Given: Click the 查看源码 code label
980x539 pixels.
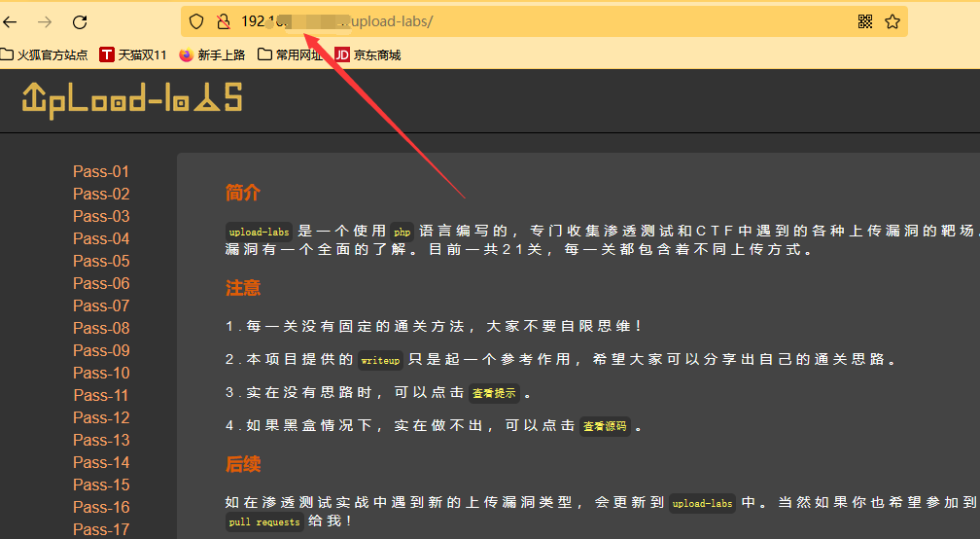Looking at the screenshot, I should (605, 426).
